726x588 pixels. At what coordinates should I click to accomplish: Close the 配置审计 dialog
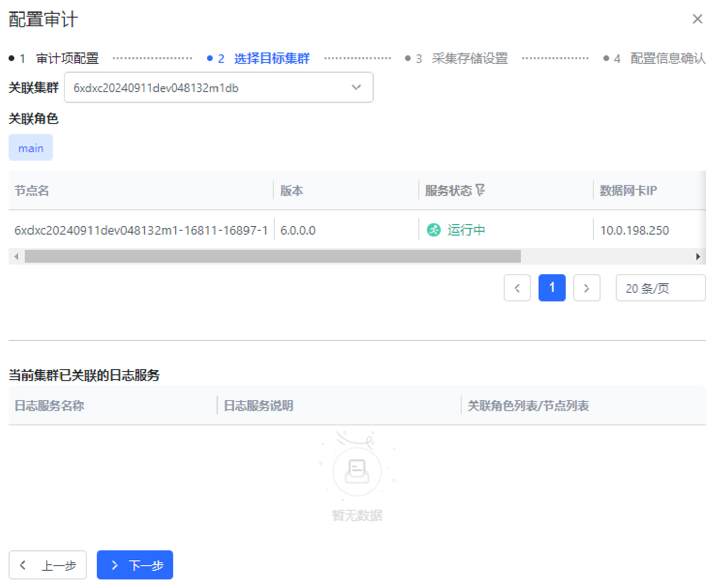pyautogui.click(x=697, y=19)
